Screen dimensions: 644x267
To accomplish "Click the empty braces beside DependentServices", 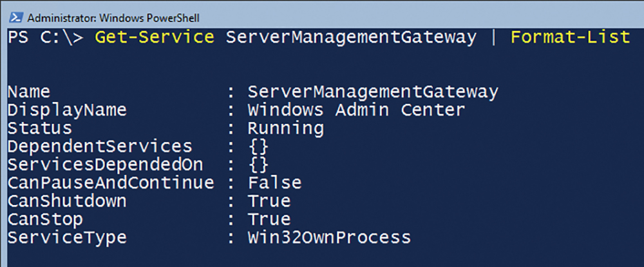I will click(x=258, y=147).
